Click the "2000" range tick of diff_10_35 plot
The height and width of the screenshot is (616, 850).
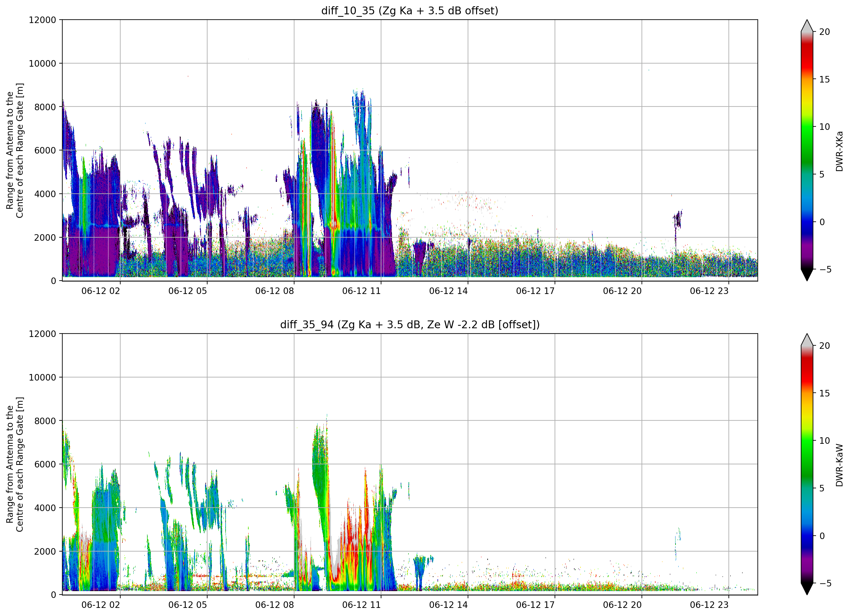click(45, 238)
